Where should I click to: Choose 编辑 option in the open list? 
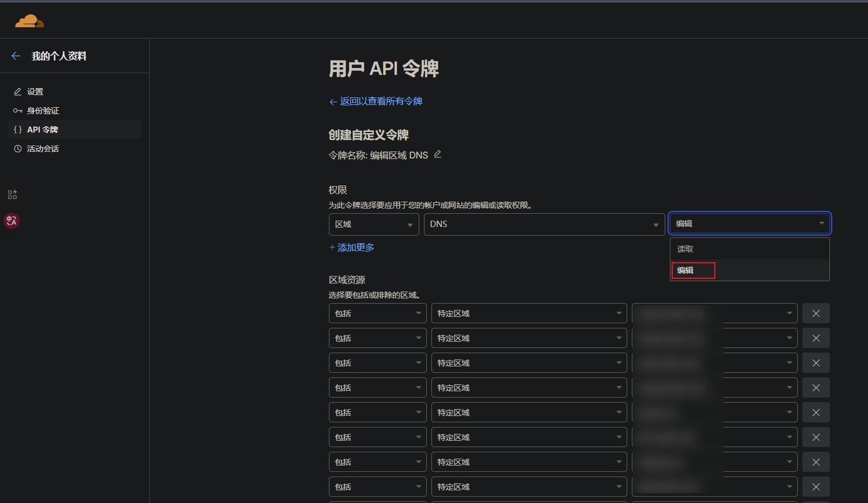(750, 270)
